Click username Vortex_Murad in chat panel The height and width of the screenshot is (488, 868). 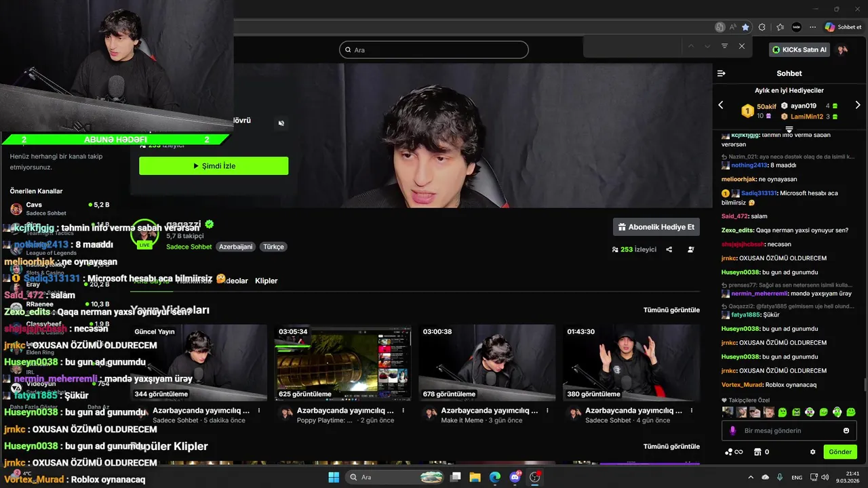(742, 385)
